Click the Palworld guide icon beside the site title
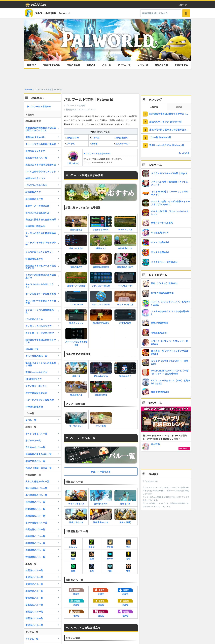 point(29,13)
